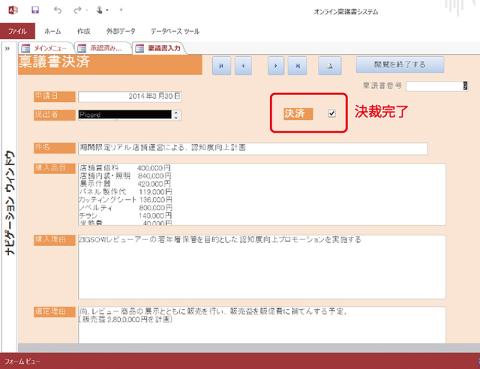The image size is (480, 369).
Task: Click the fifth form button beside navigation arrows
Action: click(330, 66)
